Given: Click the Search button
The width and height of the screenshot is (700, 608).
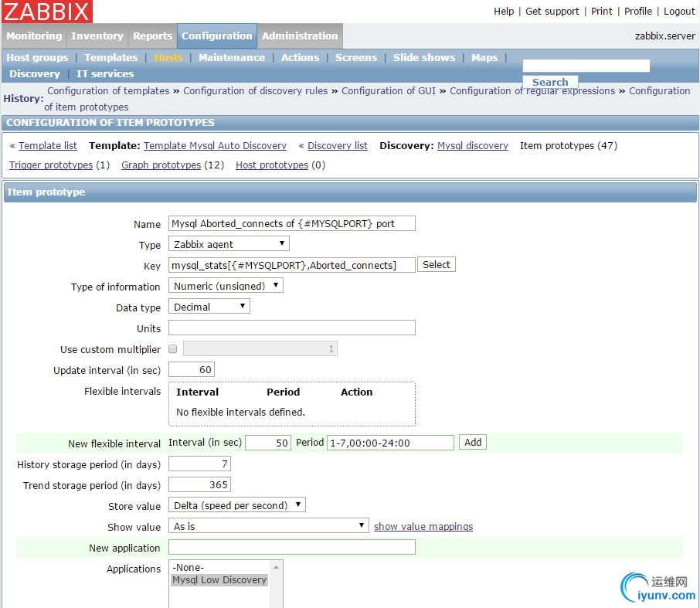Looking at the screenshot, I should [550, 82].
